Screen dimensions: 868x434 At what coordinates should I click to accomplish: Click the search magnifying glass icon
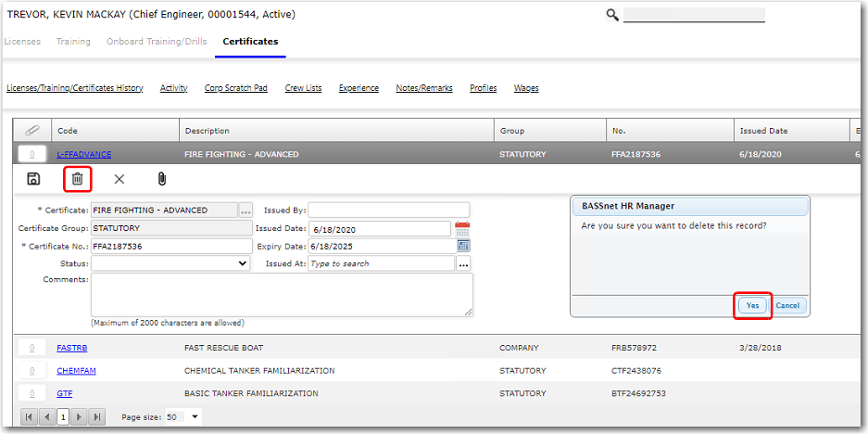(612, 15)
